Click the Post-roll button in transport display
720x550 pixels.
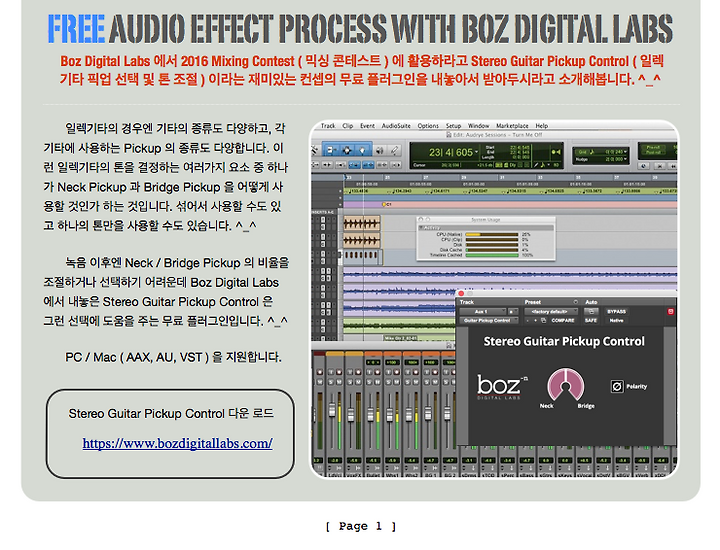point(653,152)
